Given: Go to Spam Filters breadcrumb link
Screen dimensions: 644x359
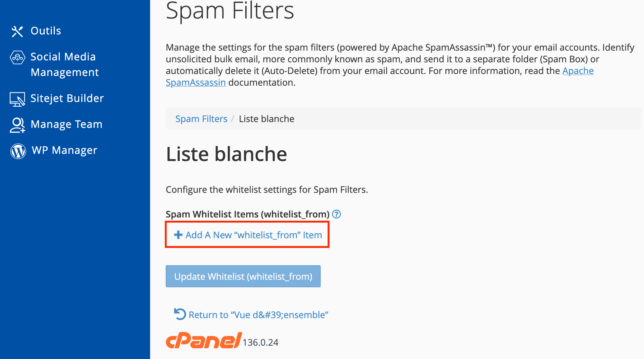Looking at the screenshot, I should [201, 119].
